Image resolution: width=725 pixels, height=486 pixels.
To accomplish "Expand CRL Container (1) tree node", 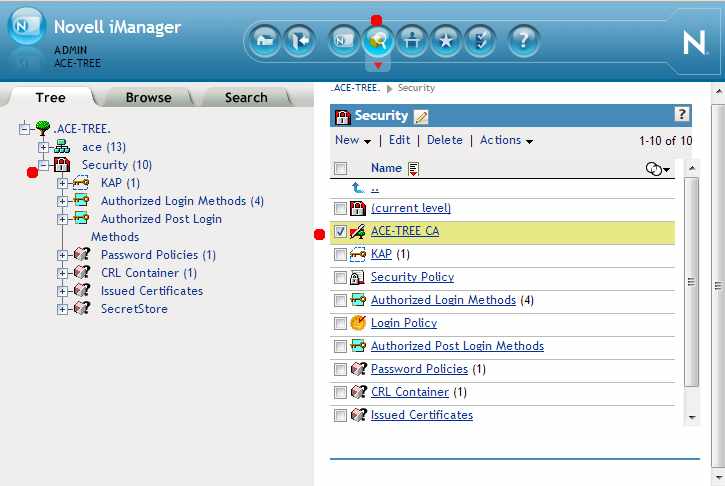I will [62, 273].
